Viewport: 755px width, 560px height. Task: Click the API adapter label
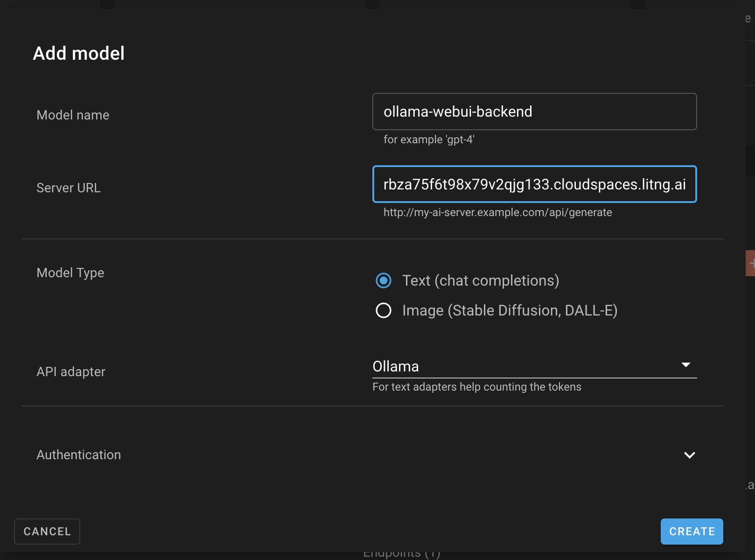[70, 371]
